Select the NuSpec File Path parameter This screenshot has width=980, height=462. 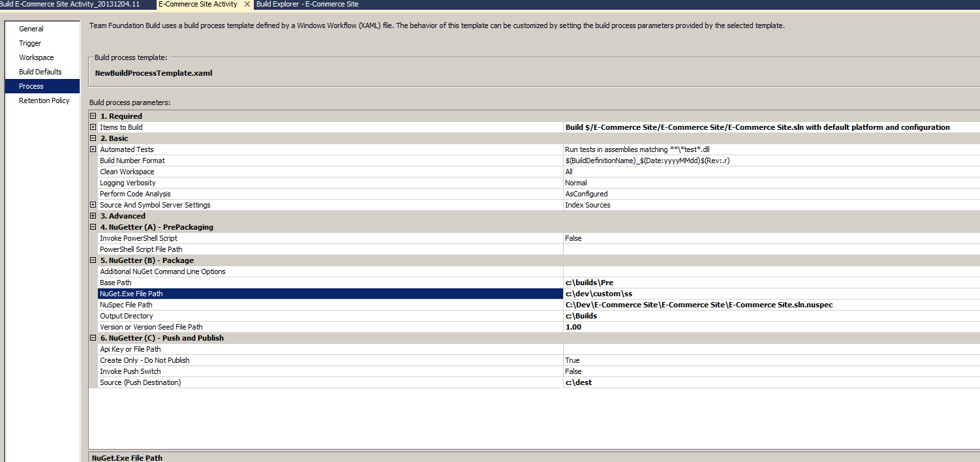pyautogui.click(x=330, y=305)
